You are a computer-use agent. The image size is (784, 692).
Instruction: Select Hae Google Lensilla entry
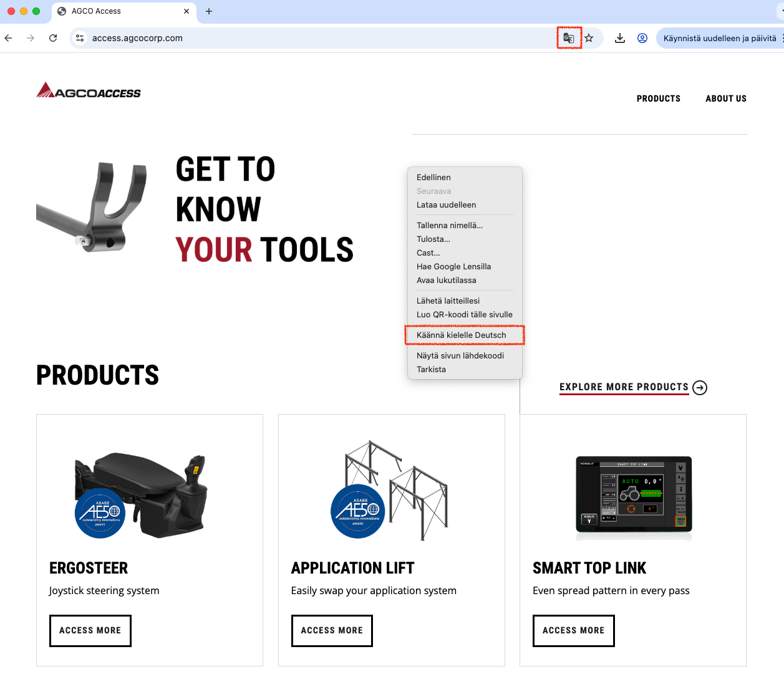pyautogui.click(x=465, y=267)
